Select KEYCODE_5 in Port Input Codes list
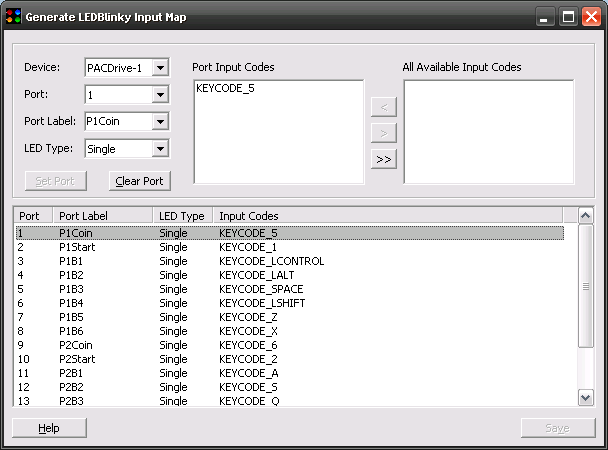The height and width of the screenshot is (450, 608). point(225,88)
